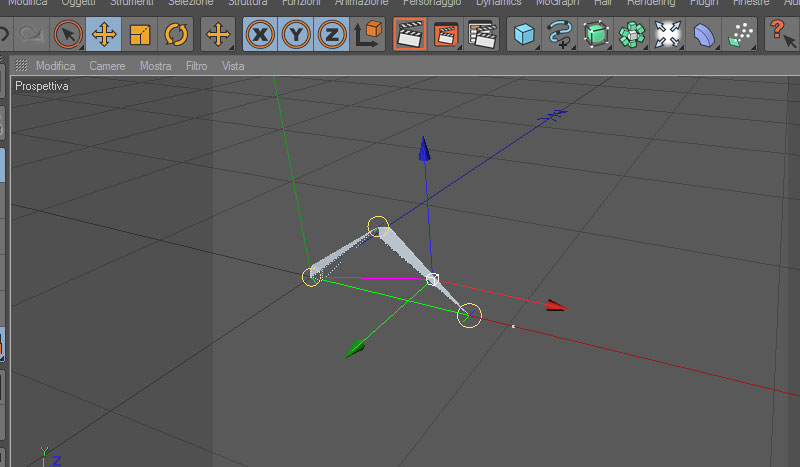Open the Camere viewport menu
The image size is (800, 467).
[107, 66]
